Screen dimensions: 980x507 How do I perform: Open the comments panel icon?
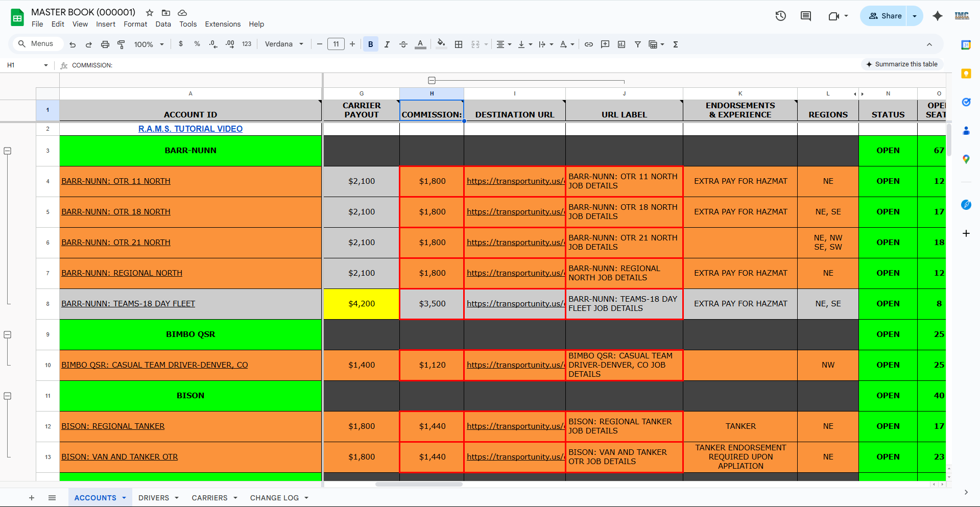(805, 16)
